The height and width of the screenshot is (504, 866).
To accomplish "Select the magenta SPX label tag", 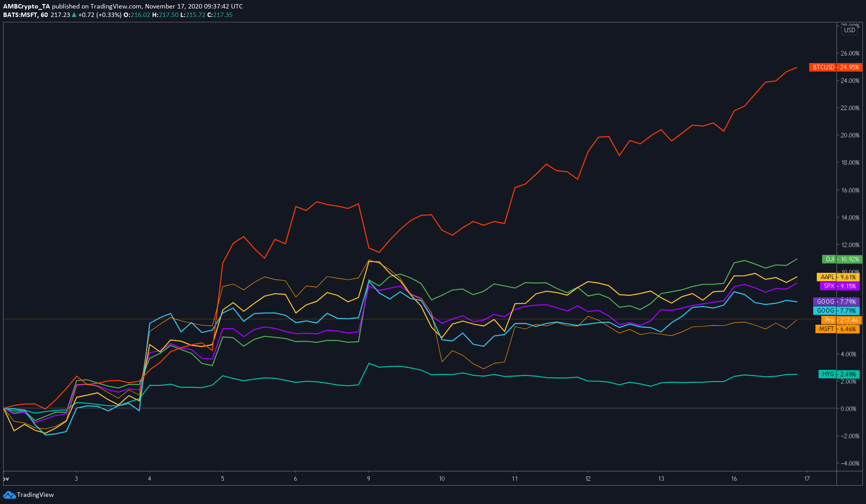I will tap(828, 286).
